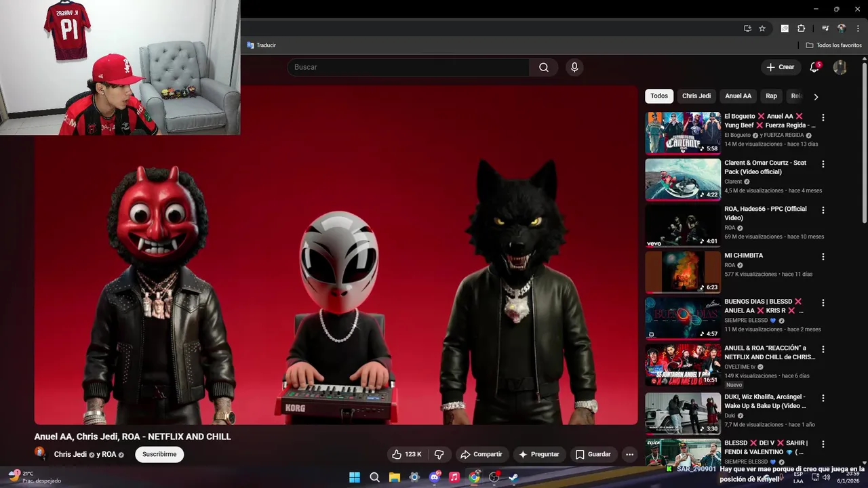Screen dimensions: 868x488
Task: Open MI CHIMBITA video thumbnail
Action: coord(683,272)
